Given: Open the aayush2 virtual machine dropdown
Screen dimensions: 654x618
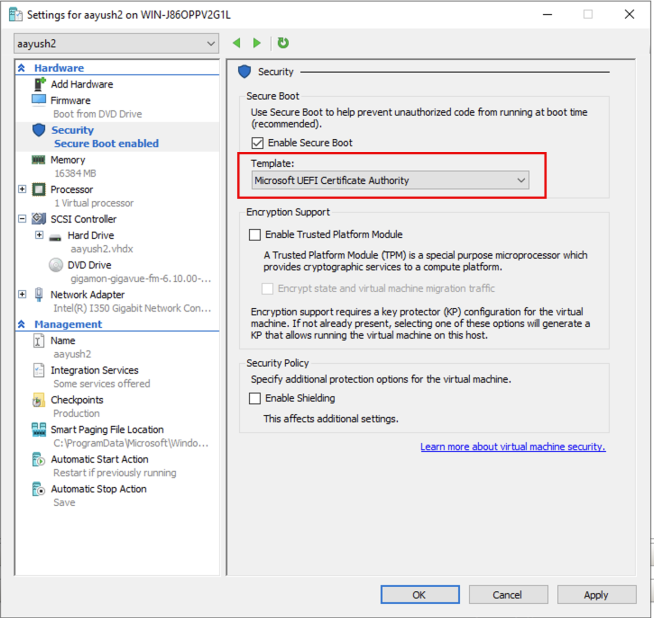Looking at the screenshot, I should click(116, 44).
